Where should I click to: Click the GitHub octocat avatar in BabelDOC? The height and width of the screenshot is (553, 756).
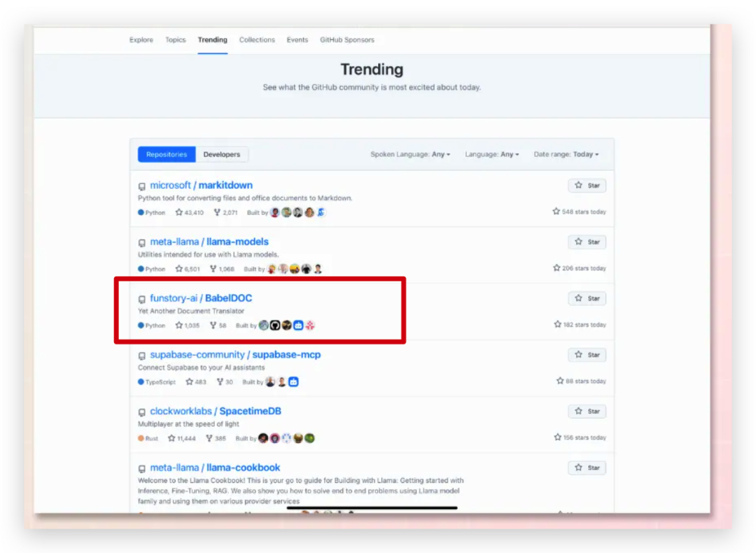(x=275, y=325)
